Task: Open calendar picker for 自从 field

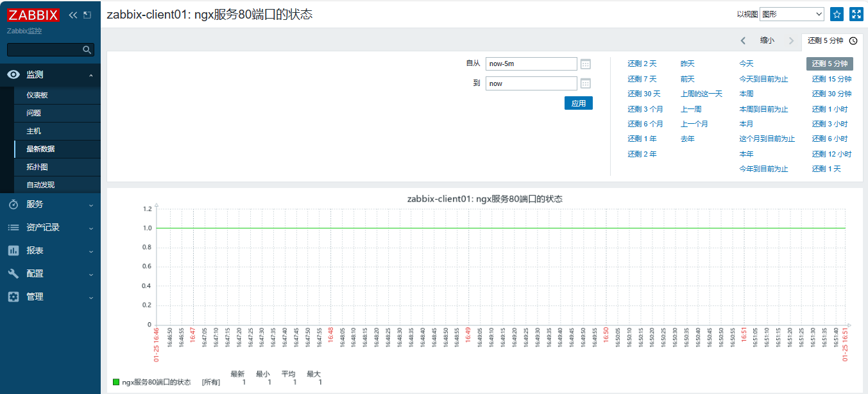Action: pos(585,64)
